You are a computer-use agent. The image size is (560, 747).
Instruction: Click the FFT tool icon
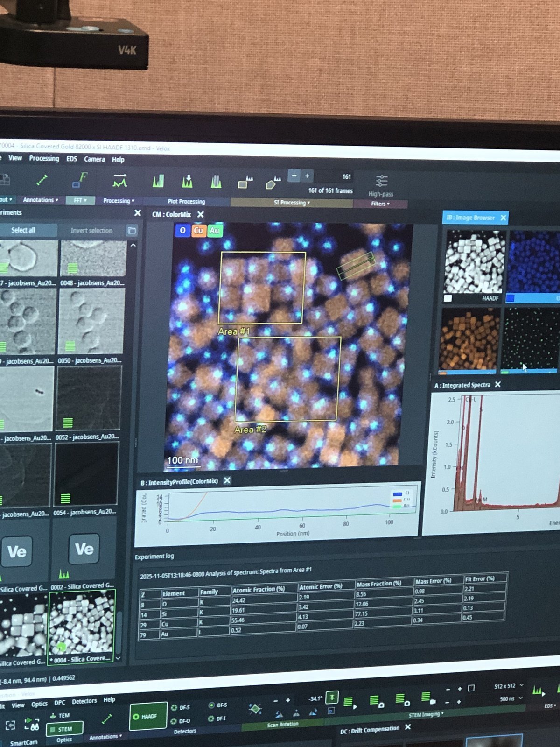[x=80, y=180]
